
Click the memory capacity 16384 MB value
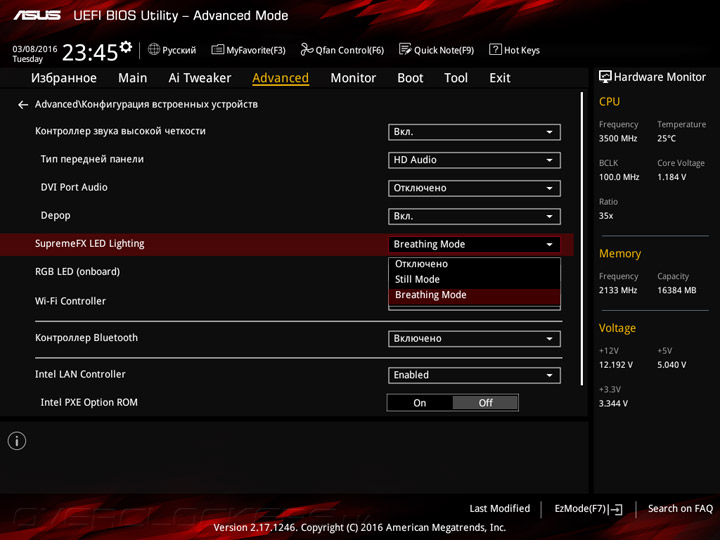[x=676, y=291]
